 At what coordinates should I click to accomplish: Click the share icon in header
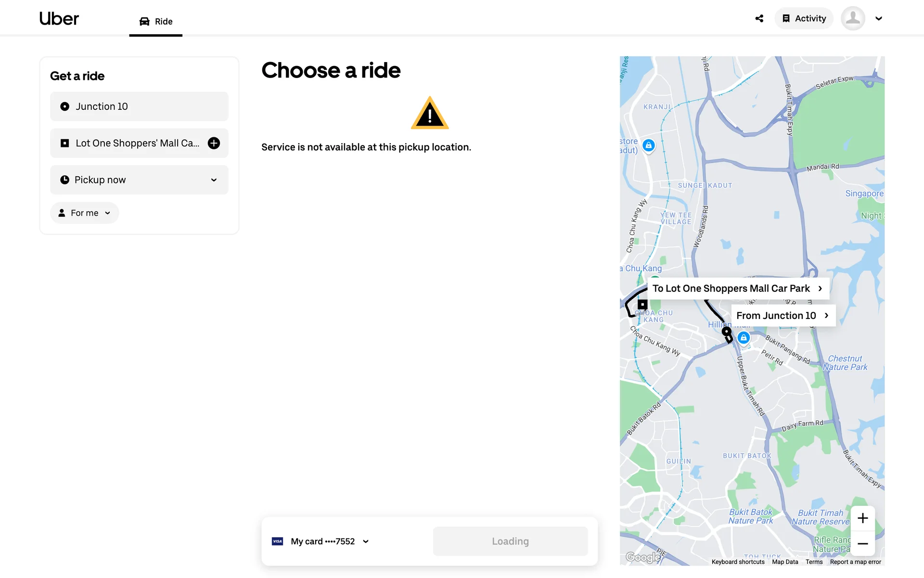[x=759, y=19]
